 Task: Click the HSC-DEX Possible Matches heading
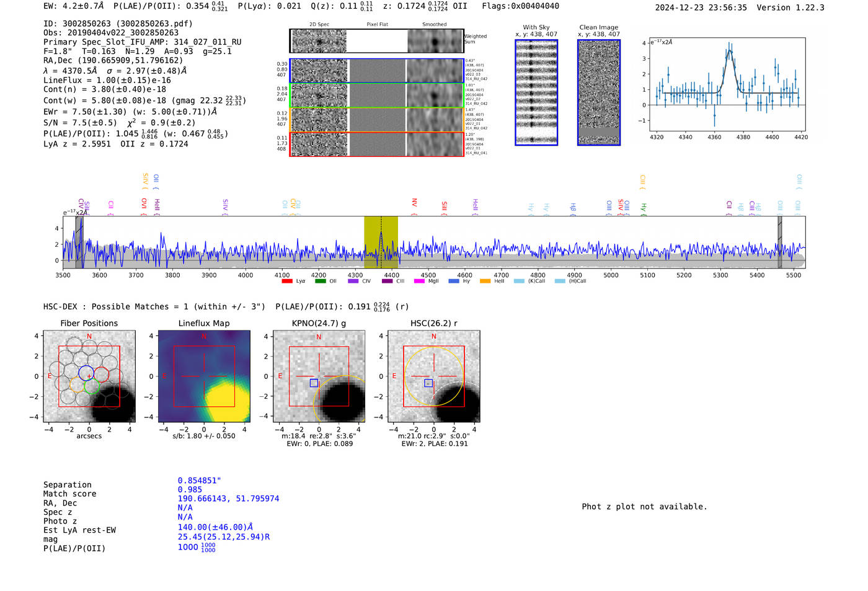pos(154,307)
